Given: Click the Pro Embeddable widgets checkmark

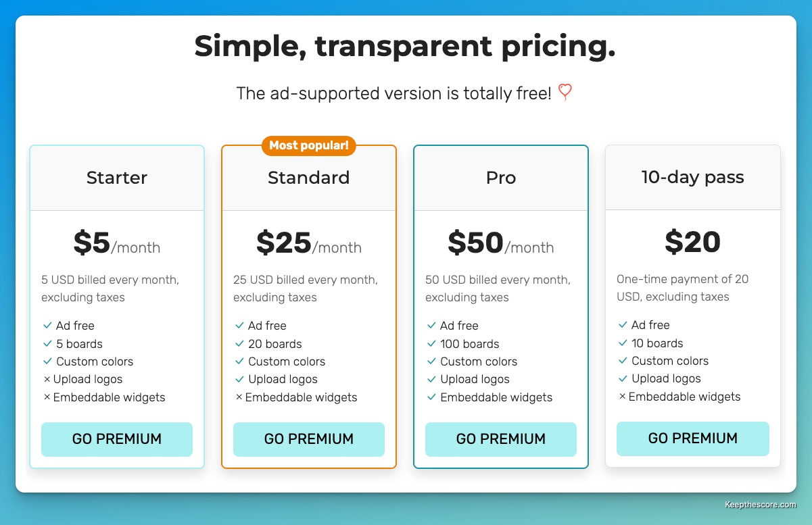Looking at the screenshot, I should coord(431,397).
